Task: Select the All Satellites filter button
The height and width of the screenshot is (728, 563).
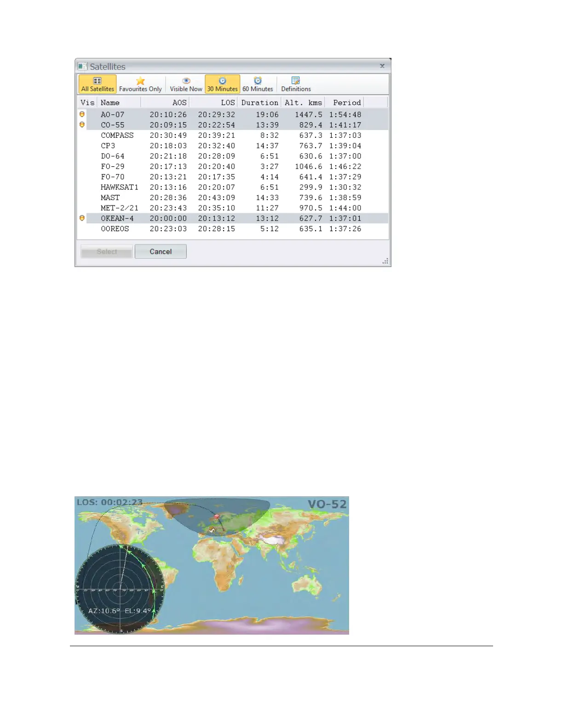Action: 98,84
